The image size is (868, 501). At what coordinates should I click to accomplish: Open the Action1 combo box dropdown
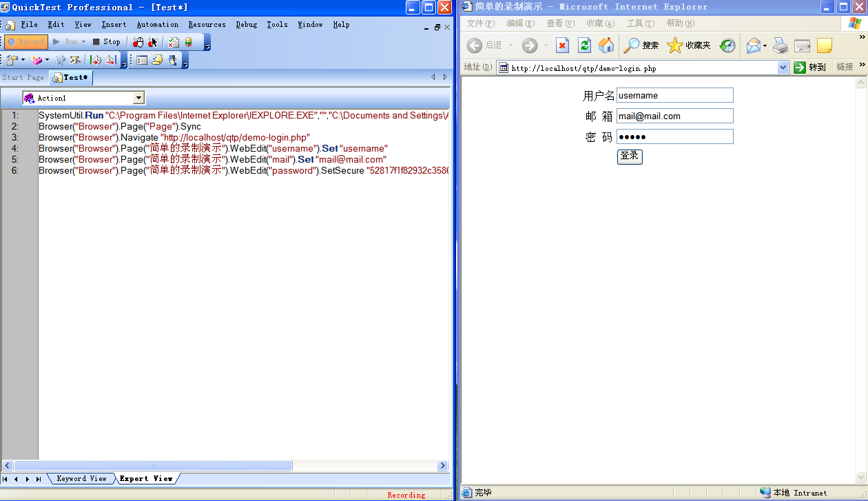tap(138, 98)
